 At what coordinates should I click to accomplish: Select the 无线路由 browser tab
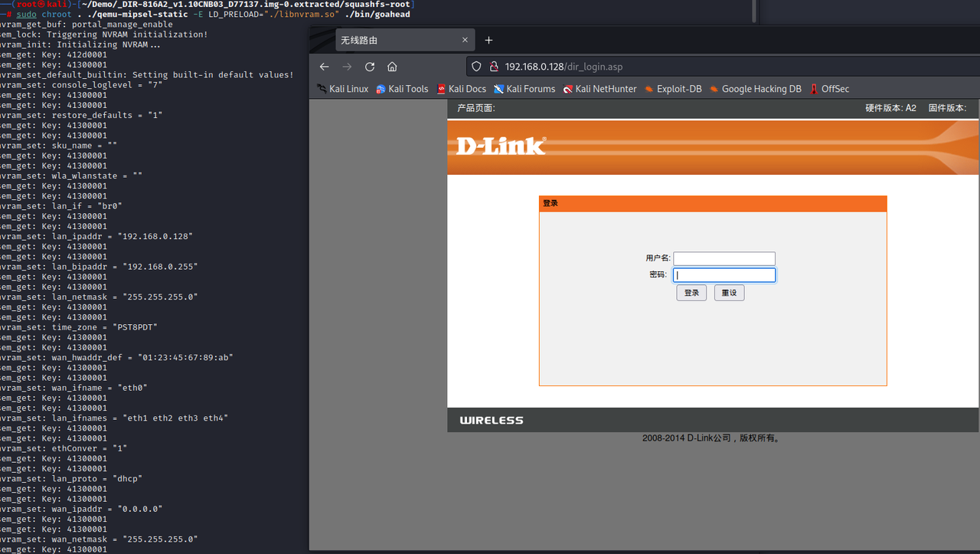pos(405,40)
